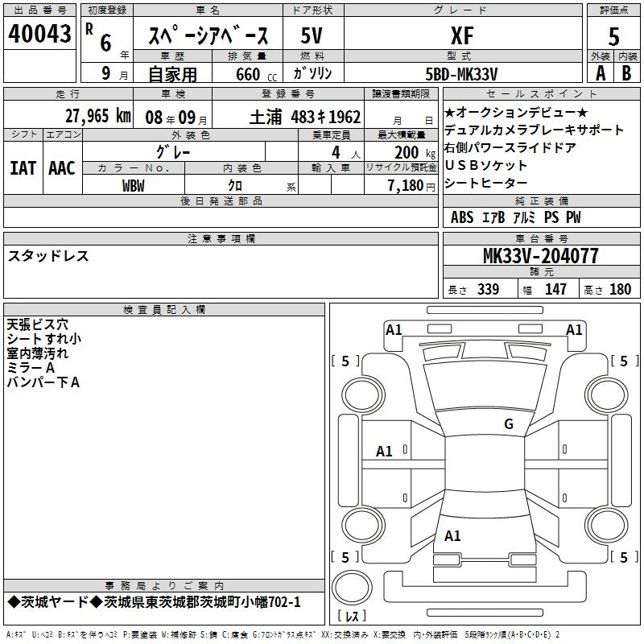Click the top-left A1 front bumper mark

coord(394,330)
